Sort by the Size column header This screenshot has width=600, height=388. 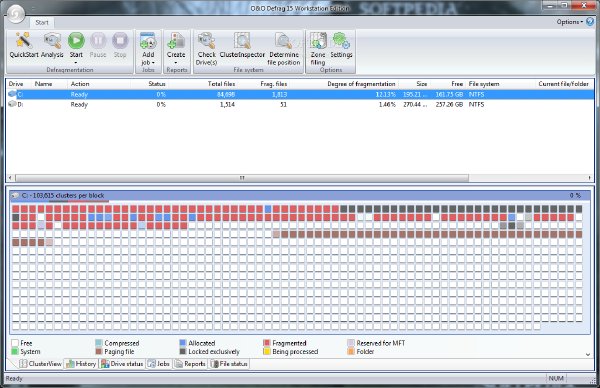tap(422, 84)
